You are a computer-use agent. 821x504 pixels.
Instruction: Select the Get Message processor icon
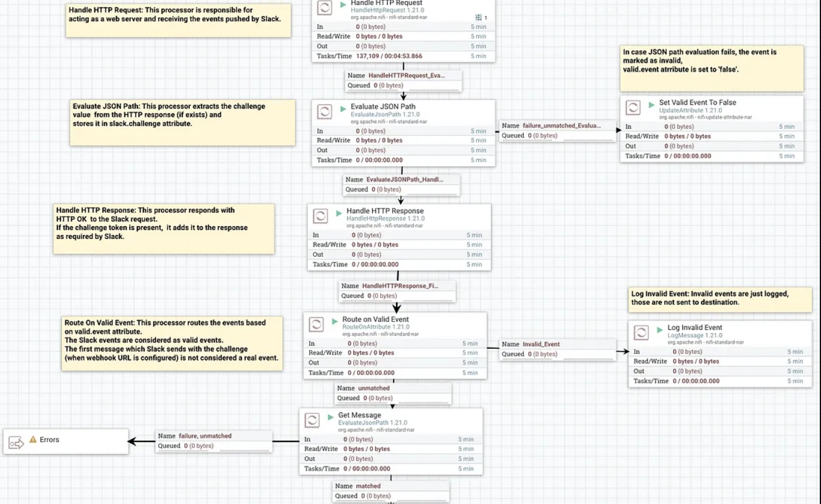tap(311, 420)
